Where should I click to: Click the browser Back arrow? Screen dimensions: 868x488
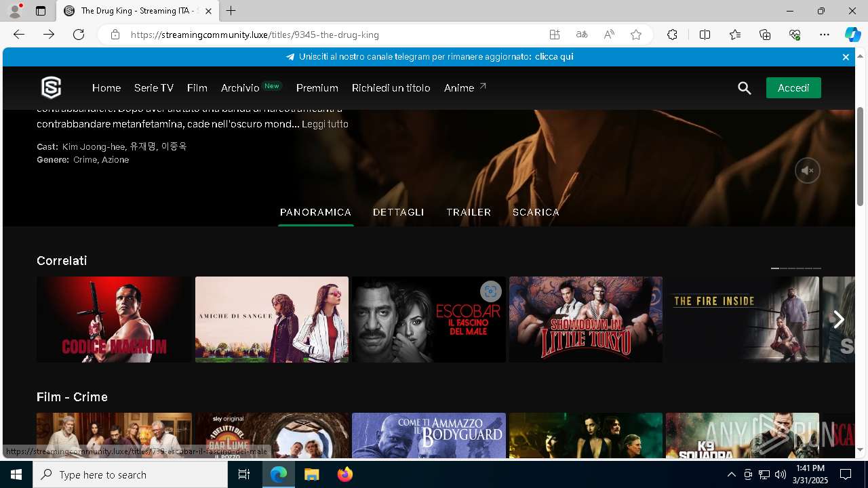point(19,35)
